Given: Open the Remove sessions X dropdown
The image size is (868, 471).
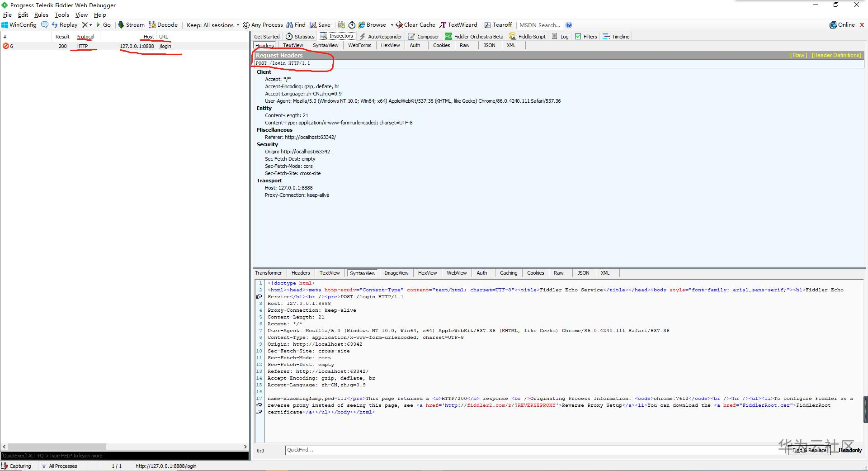Looking at the screenshot, I should [x=87, y=25].
